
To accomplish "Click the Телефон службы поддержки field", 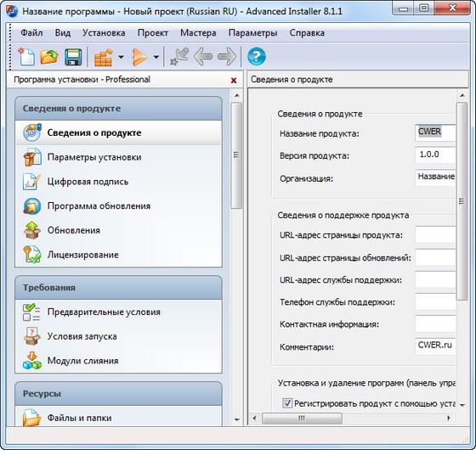I will 435,301.
